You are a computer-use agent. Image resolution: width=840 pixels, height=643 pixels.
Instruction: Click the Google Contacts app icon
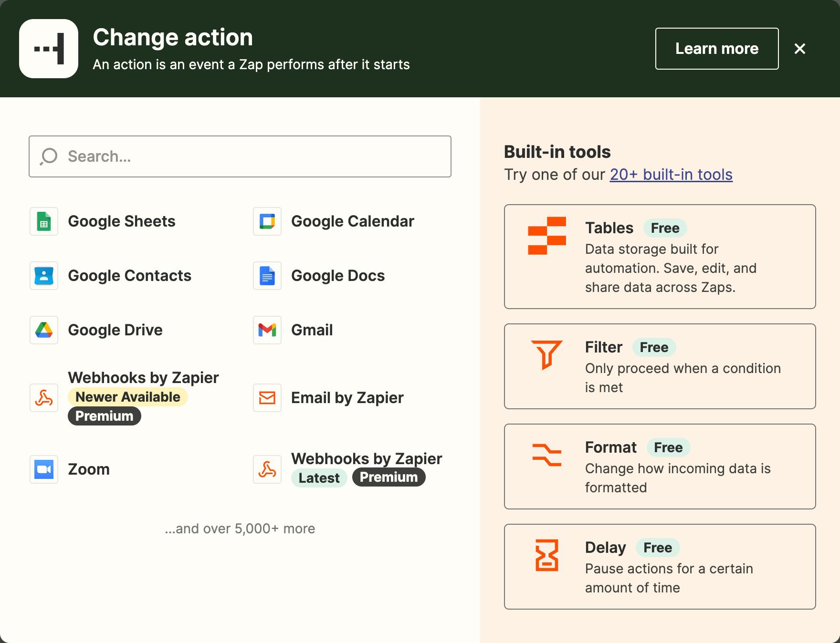[x=44, y=276]
